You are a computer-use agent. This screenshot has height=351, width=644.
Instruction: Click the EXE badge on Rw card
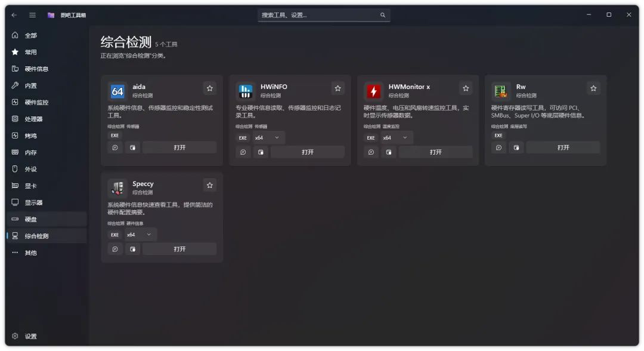[498, 136]
